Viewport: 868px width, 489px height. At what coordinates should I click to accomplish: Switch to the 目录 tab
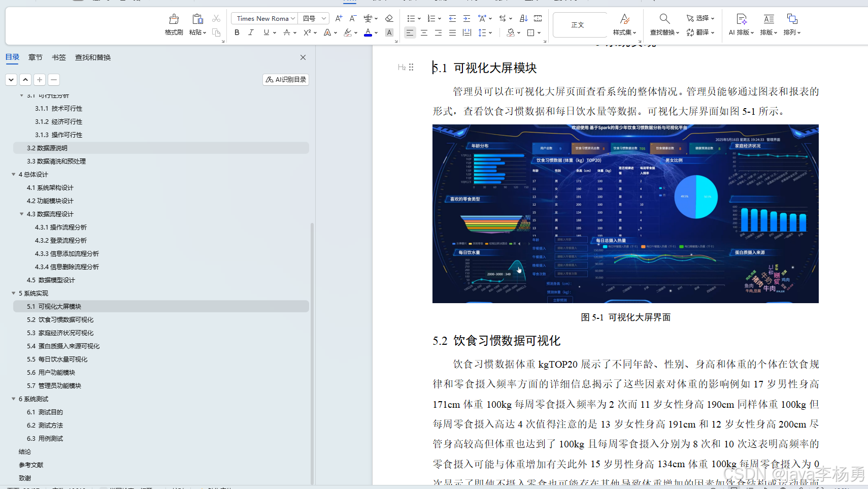(x=12, y=57)
